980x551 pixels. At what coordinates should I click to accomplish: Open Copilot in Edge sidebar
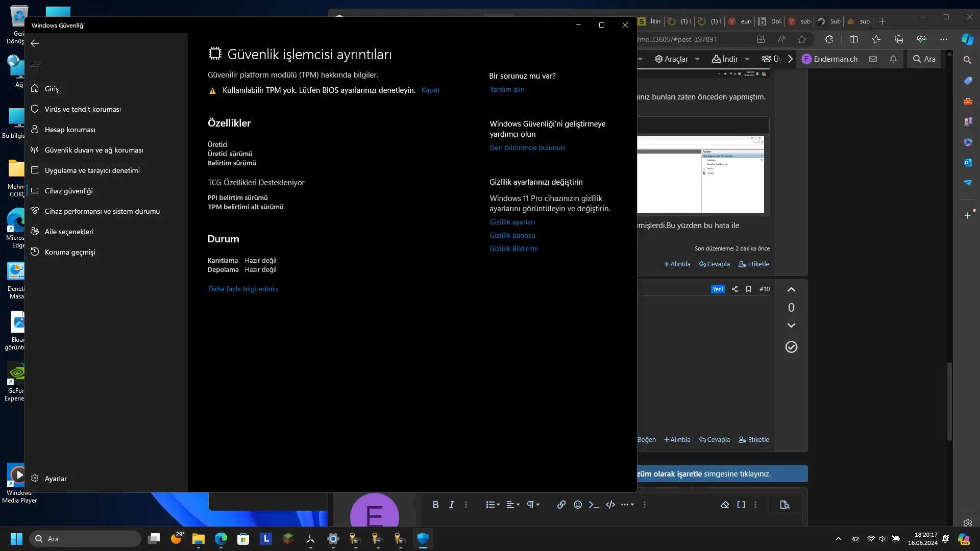click(967, 39)
